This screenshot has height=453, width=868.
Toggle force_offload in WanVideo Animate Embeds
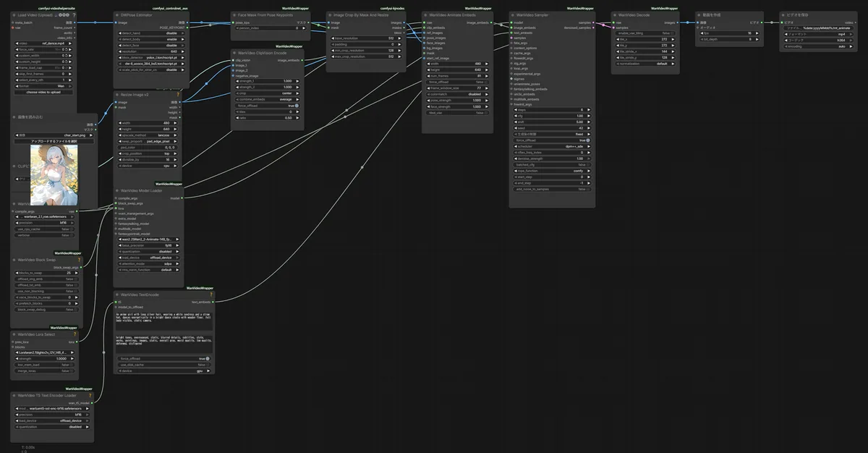(x=456, y=82)
